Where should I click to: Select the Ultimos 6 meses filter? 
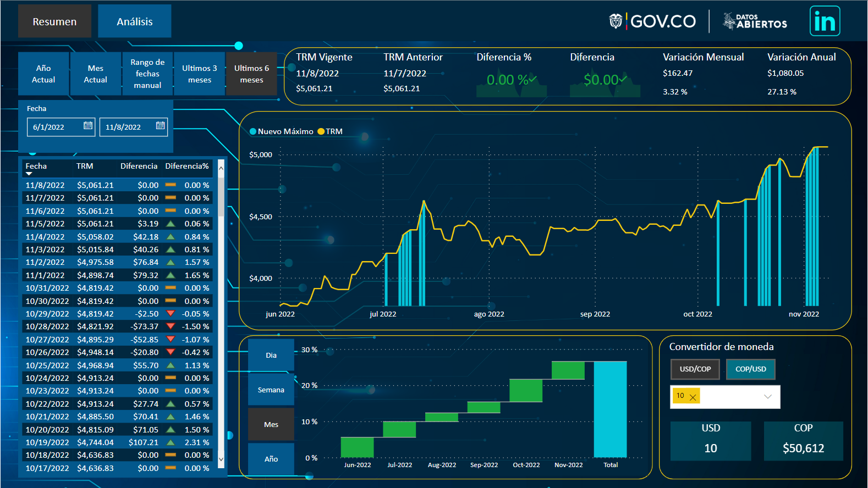click(251, 74)
